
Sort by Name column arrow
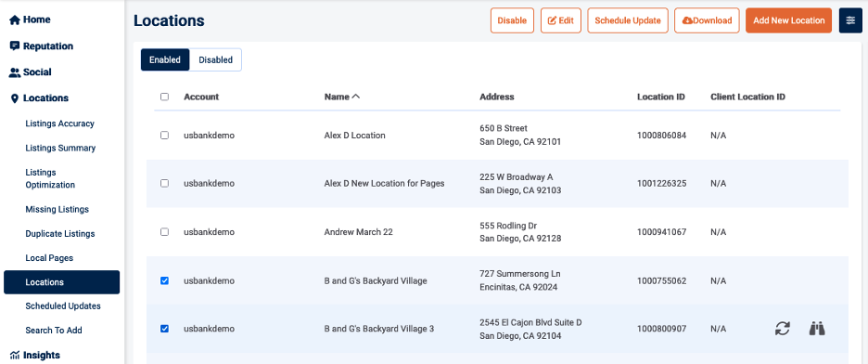pos(356,97)
